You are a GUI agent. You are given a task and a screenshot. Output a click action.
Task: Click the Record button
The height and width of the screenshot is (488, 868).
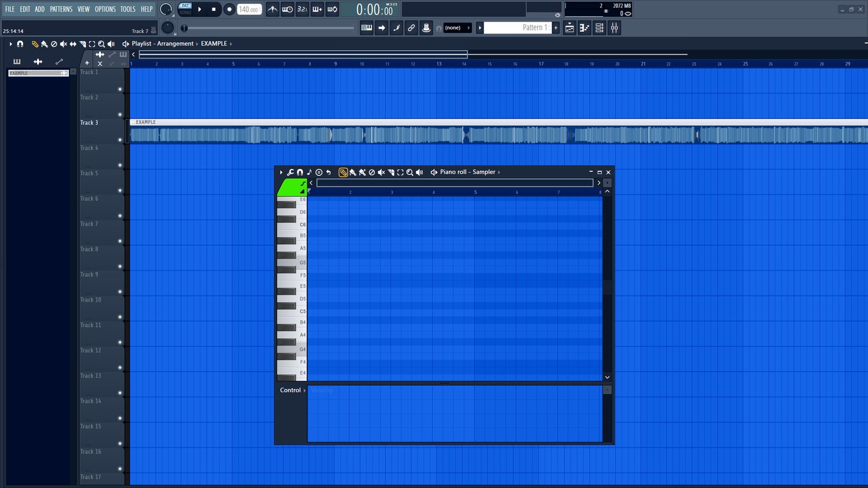click(229, 9)
